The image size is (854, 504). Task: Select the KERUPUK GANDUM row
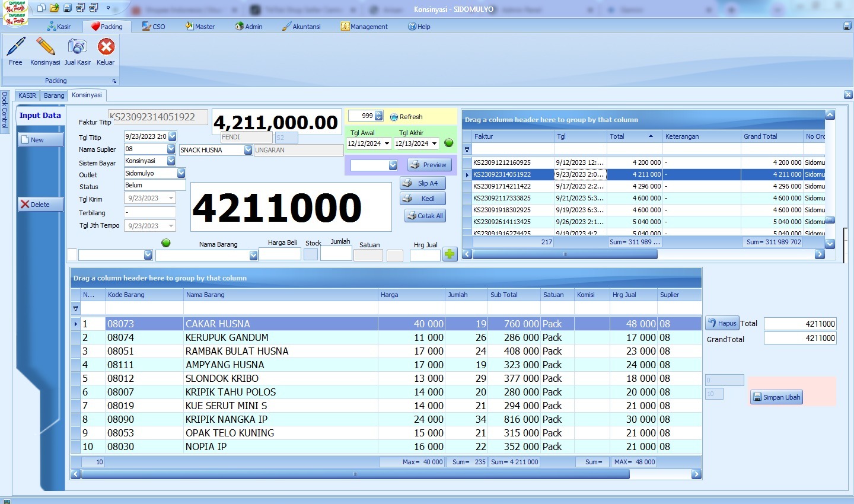[x=227, y=337]
